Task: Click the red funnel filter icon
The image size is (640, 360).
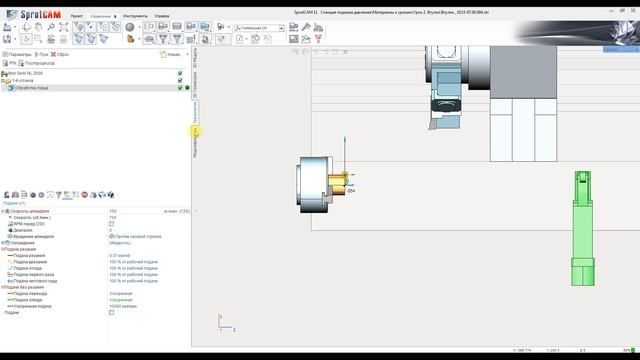Action: 318,39
